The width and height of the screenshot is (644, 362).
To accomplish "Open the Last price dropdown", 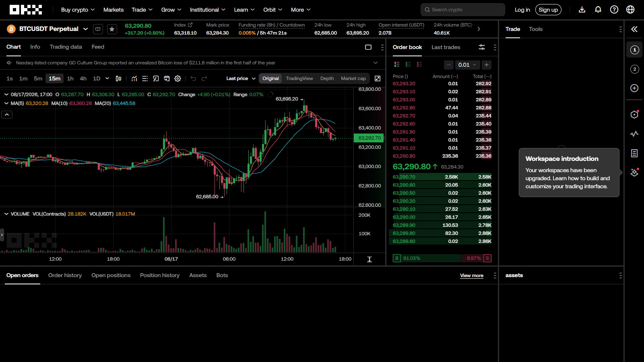I will click(x=241, y=78).
